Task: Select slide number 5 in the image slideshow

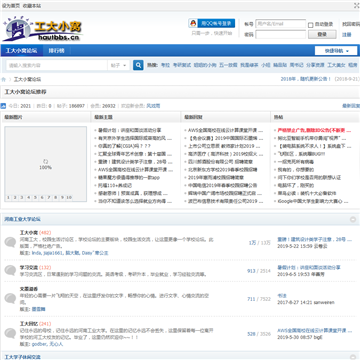Action: [35, 198]
